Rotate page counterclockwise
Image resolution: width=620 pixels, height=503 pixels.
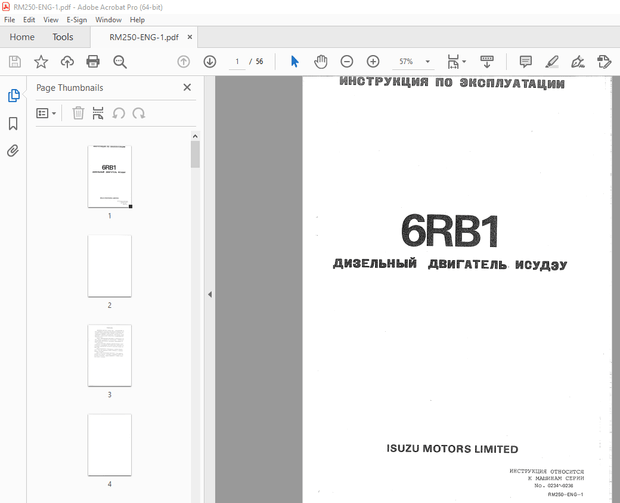pyautogui.click(x=119, y=113)
